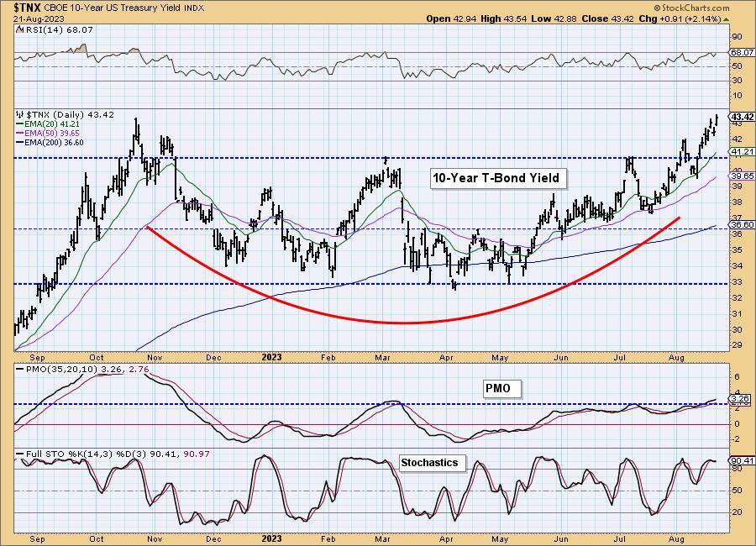Click the 'Dec' label on the bottom date axis
This screenshot has width=756, height=546.
click(213, 538)
